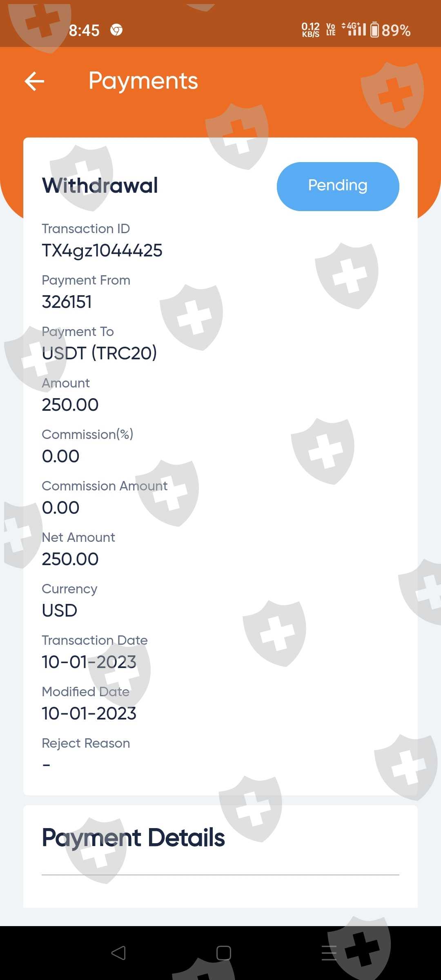Tap the 4G signal strength icon
441x980 pixels.
click(x=354, y=29)
